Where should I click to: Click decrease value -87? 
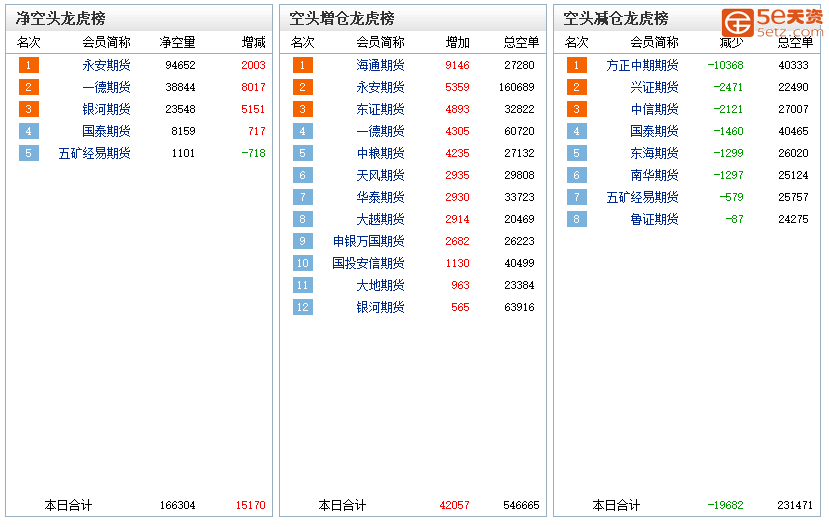pos(734,219)
